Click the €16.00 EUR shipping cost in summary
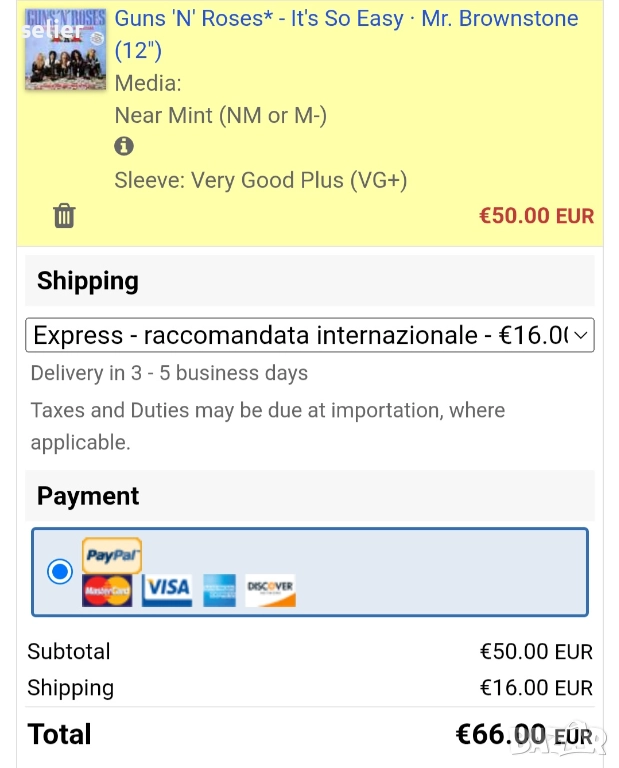Screen dimensions: 619x768 point(536,688)
